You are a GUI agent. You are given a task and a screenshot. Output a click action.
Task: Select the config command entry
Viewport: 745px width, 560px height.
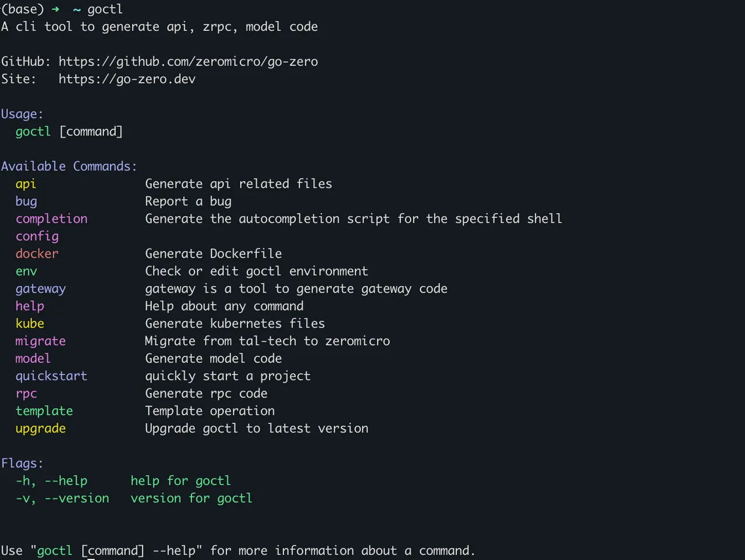[37, 237]
